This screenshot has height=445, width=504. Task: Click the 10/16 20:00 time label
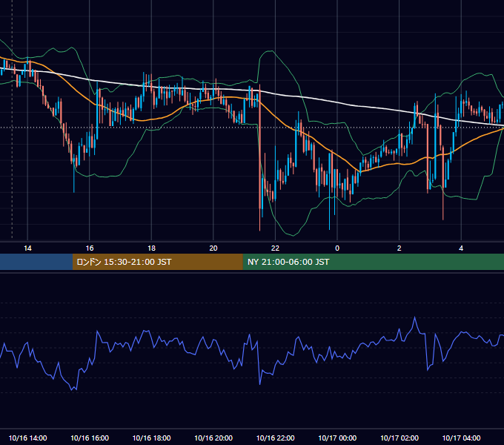(213, 438)
